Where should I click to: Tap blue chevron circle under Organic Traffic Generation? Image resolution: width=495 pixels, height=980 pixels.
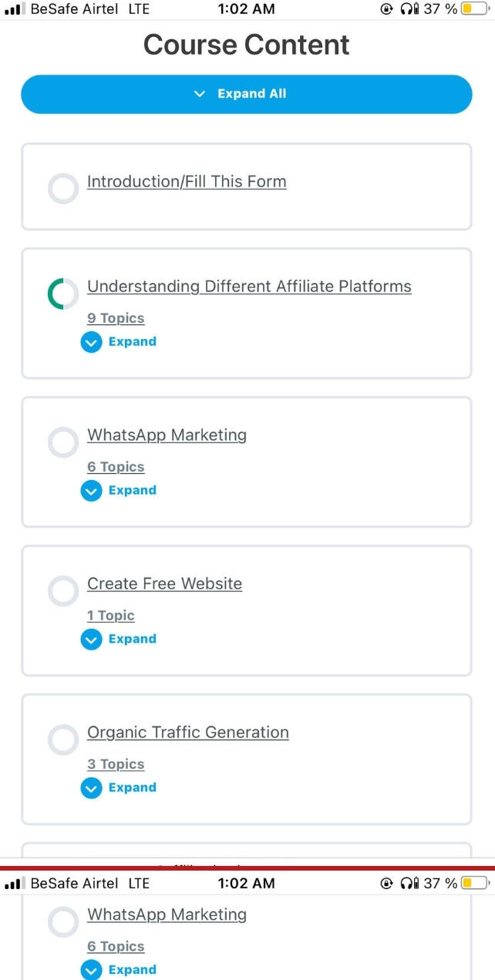pyautogui.click(x=91, y=787)
